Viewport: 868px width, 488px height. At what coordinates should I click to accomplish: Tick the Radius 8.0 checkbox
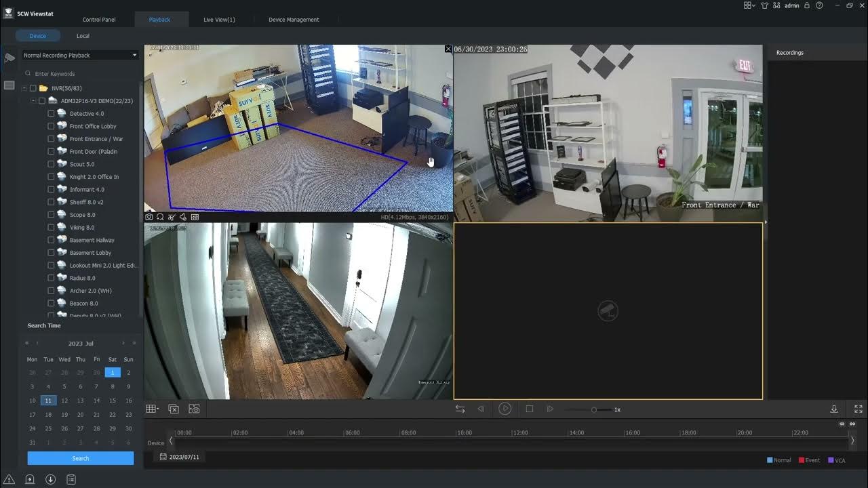(x=51, y=278)
